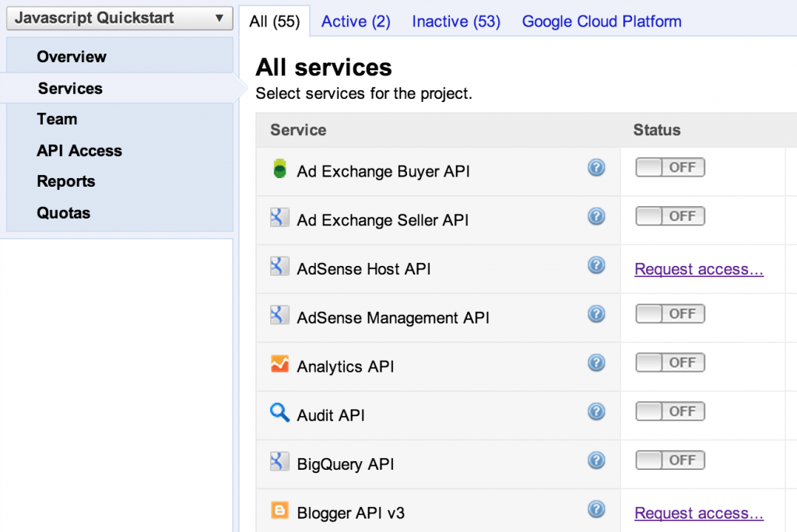
Task: Open help for AdSense Host API
Action: tap(596, 265)
